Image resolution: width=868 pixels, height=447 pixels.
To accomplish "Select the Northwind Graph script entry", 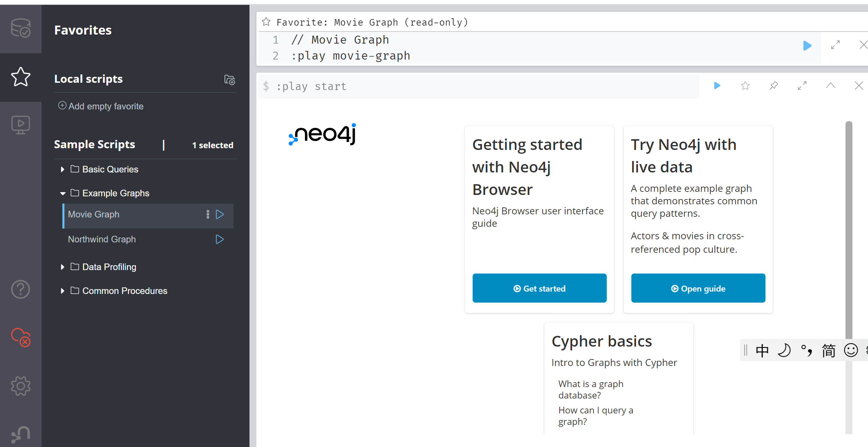I will point(148,239).
